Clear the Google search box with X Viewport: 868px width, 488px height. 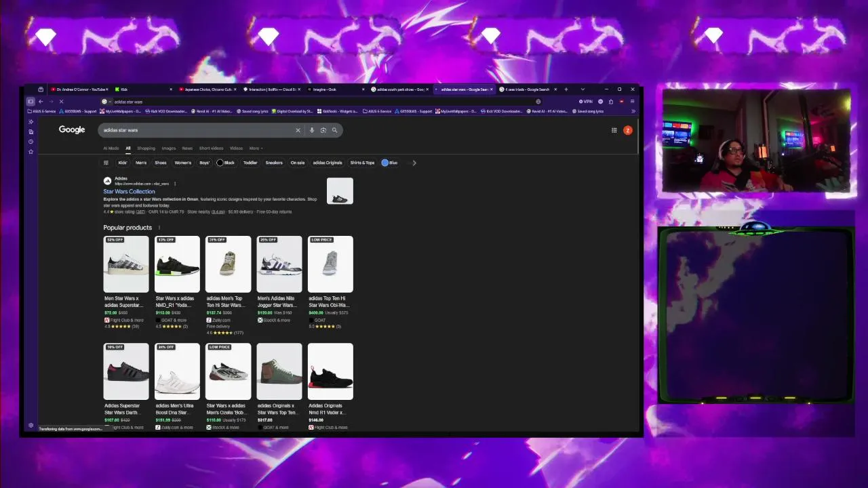[298, 130]
